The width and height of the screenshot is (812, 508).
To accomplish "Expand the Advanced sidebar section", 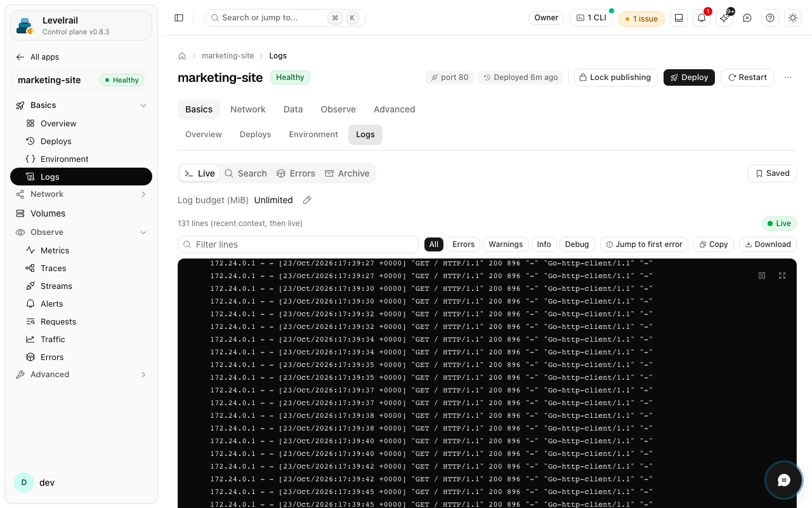I will point(81,375).
